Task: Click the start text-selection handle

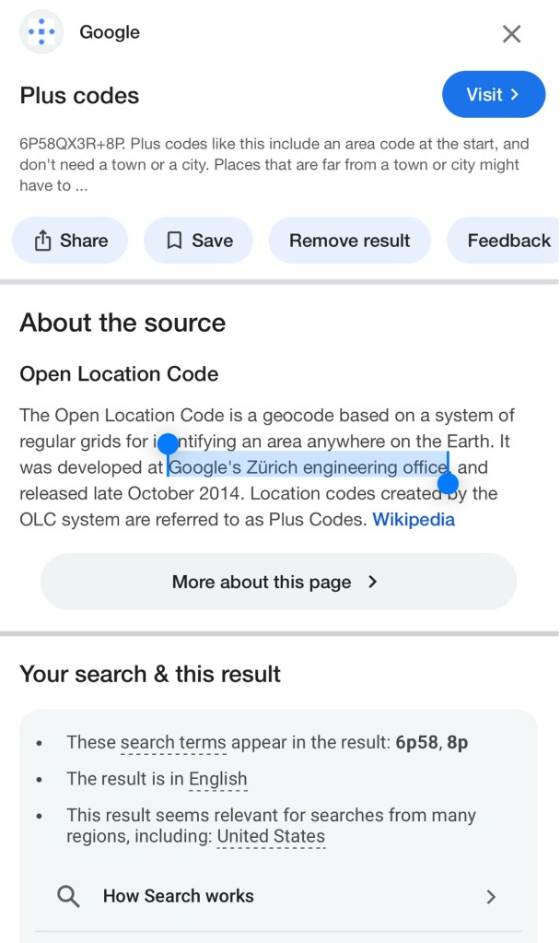Action: 168,444
